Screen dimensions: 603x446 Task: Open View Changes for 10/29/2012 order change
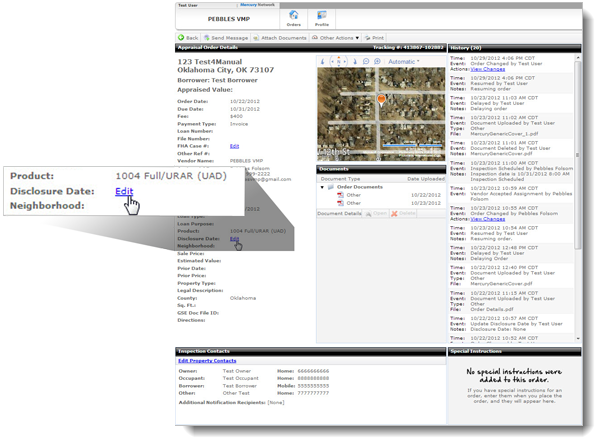[x=487, y=69]
